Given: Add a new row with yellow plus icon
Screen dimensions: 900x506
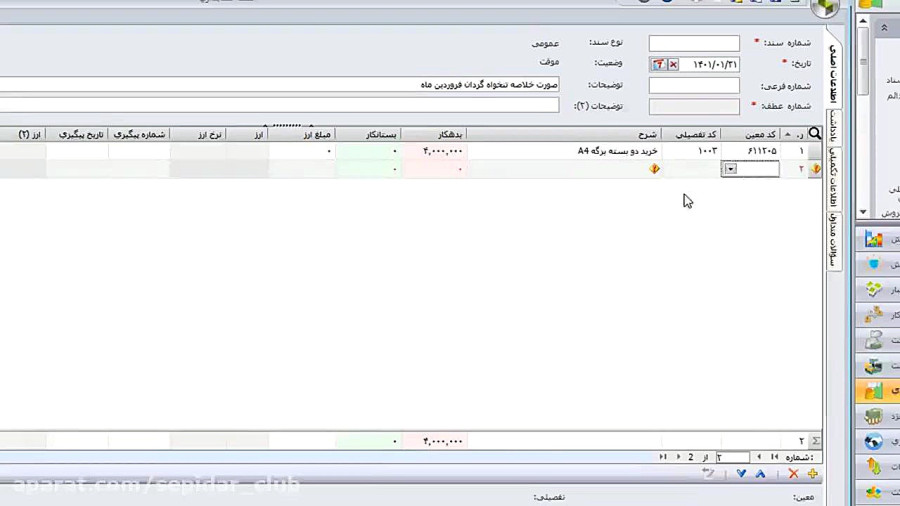Looking at the screenshot, I should 812,474.
